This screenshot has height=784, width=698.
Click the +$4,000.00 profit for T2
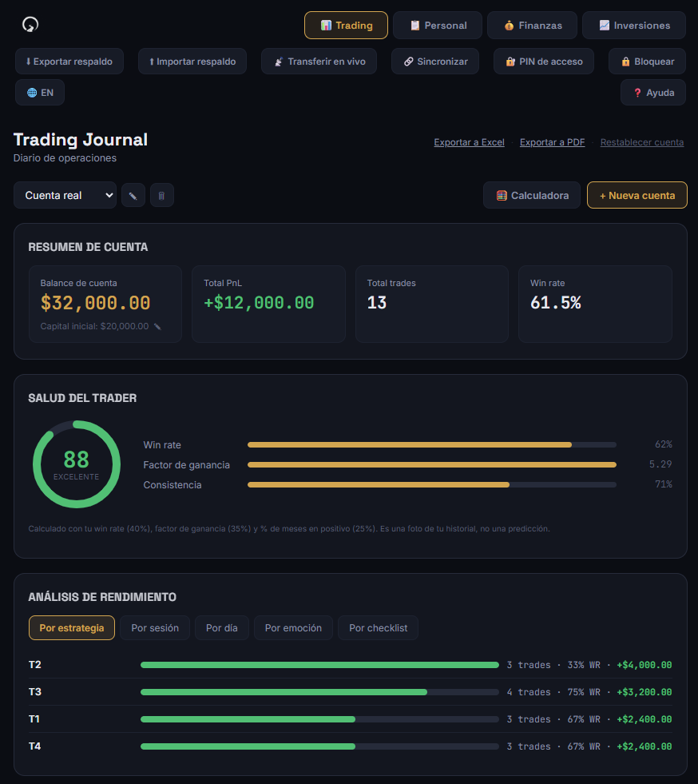pos(644,665)
